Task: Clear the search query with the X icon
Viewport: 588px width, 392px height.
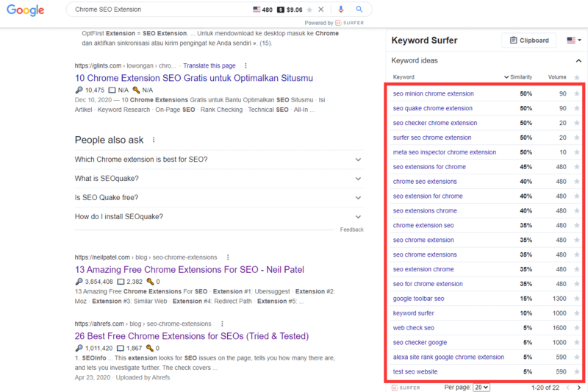Action: [320, 10]
